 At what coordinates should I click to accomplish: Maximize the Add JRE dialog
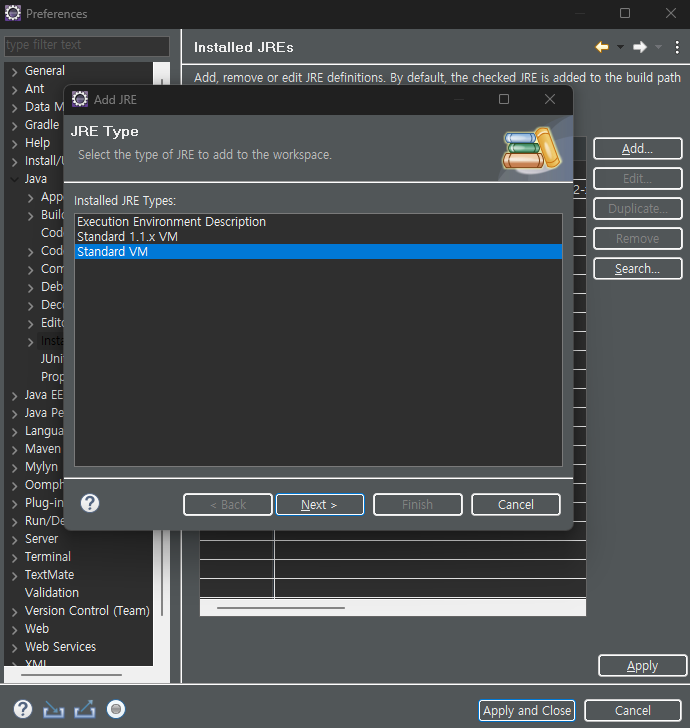[504, 99]
